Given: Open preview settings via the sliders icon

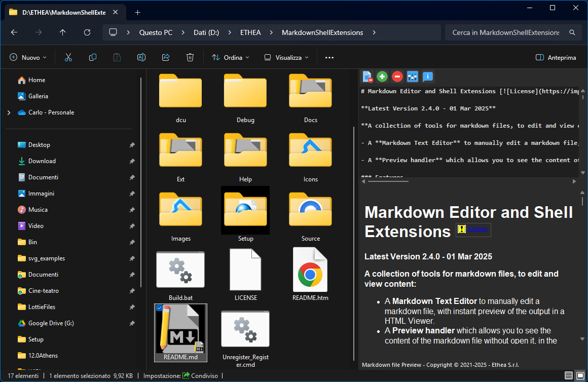Looking at the screenshot, I should coord(412,77).
